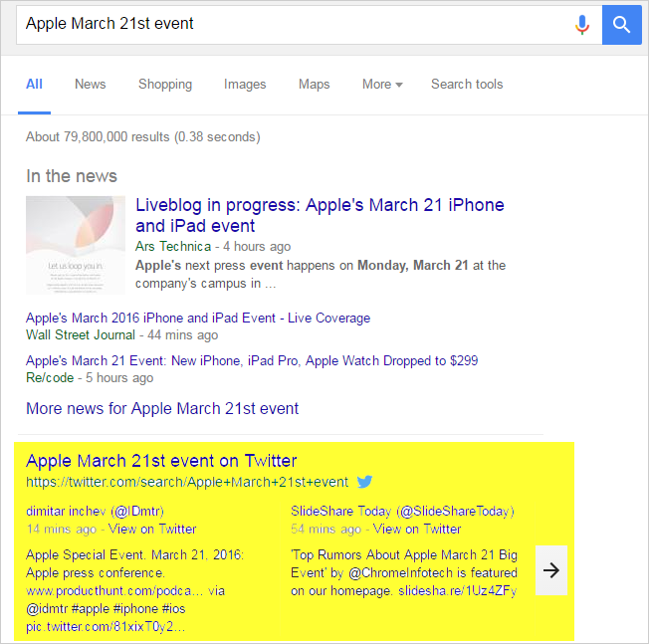Viewport: 649px width, 644px height.
Task: Open the www.producthunt.com/podca link
Action: click(114, 590)
